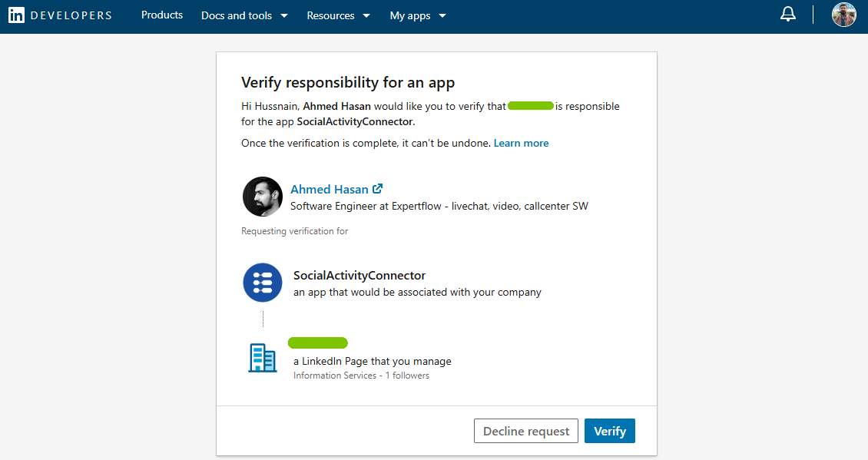Viewport: 868px width, 460px height.
Task: Click Ahmed Hasan's profile photo
Action: tap(263, 197)
